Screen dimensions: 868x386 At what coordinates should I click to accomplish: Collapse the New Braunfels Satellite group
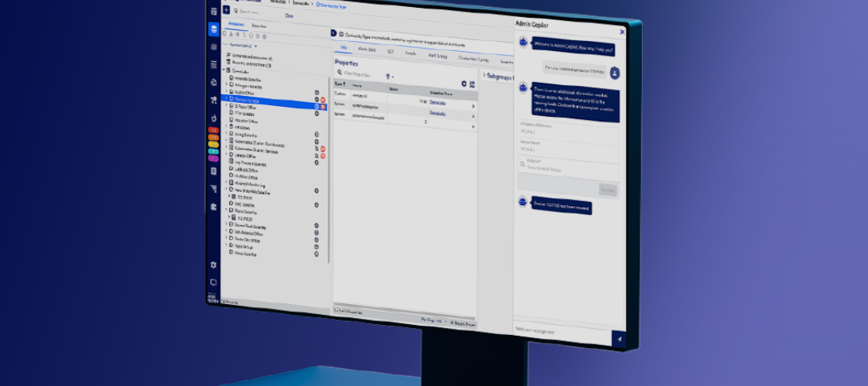(226, 190)
